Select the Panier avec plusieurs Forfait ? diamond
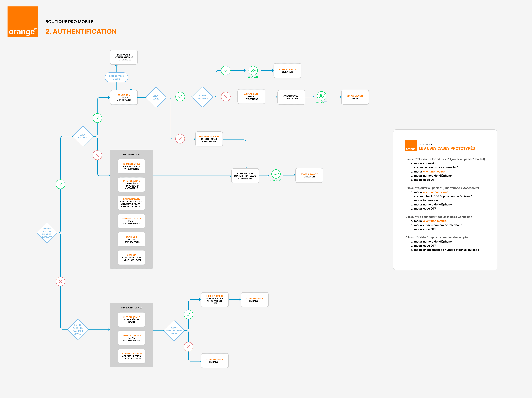This screenshot has height=398, width=532. [47, 233]
